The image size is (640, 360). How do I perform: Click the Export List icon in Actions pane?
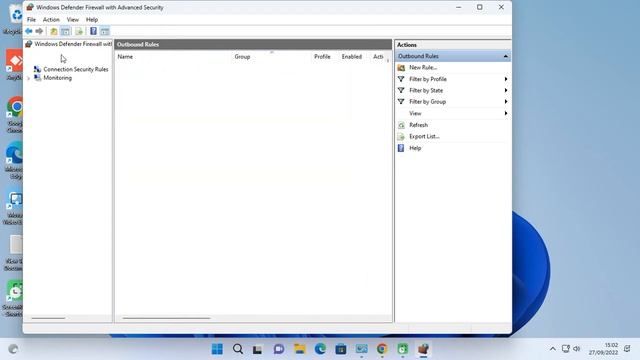coord(401,136)
